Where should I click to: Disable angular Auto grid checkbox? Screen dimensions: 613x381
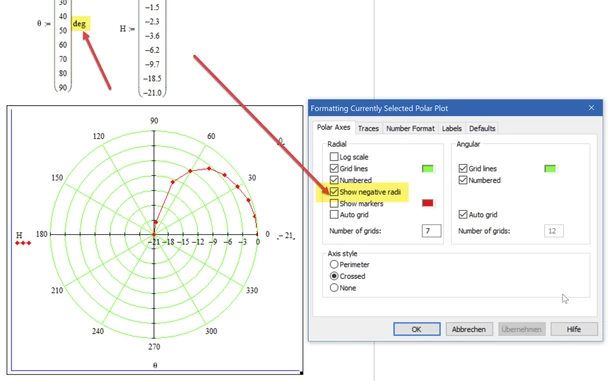click(463, 215)
